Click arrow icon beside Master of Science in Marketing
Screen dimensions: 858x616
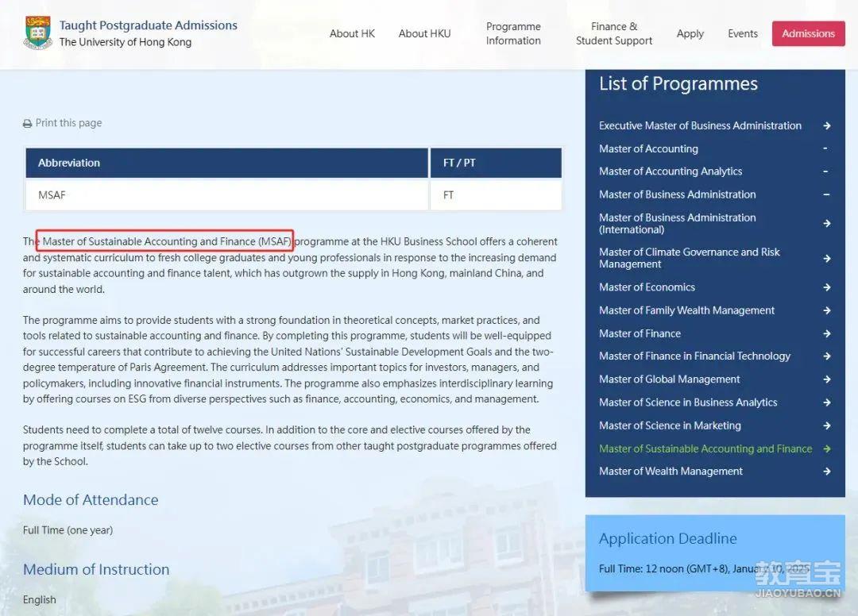coord(827,425)
